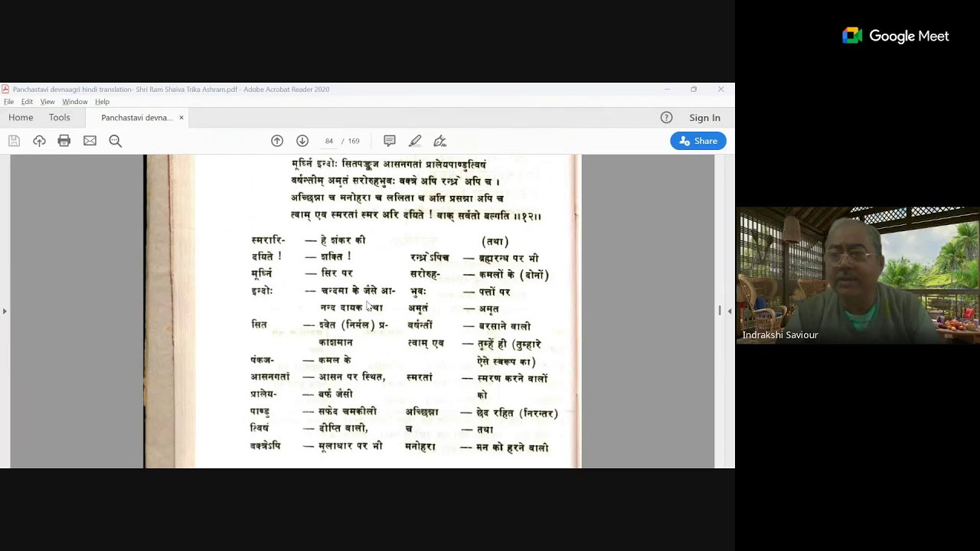The height and width of the screenshot is (551, 980).
Task: Switch to the Home tab
Action: 21,118
